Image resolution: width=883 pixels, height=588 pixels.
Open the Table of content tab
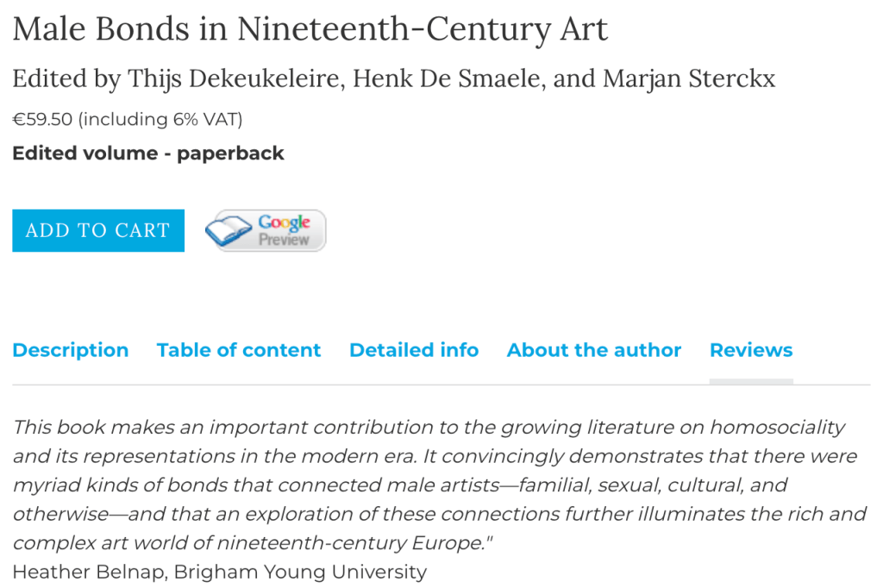point(239,350)
